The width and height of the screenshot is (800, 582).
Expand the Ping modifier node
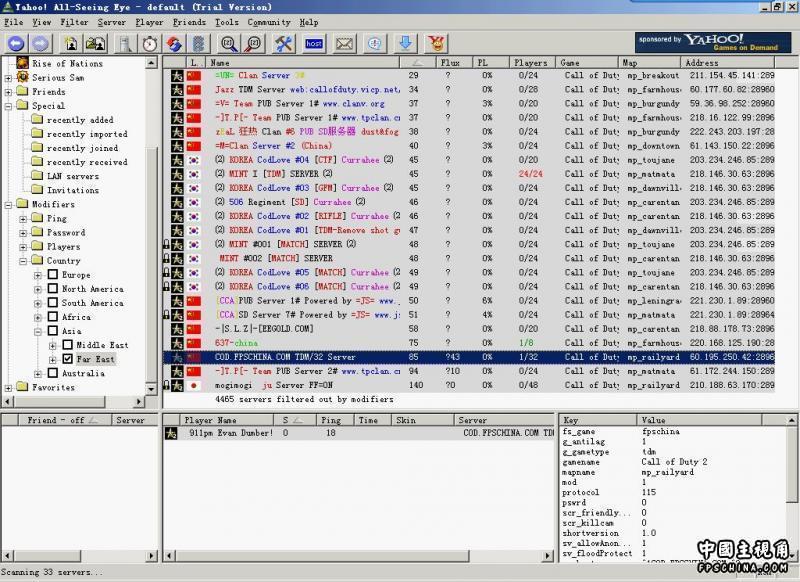click(x=23, y=219)
